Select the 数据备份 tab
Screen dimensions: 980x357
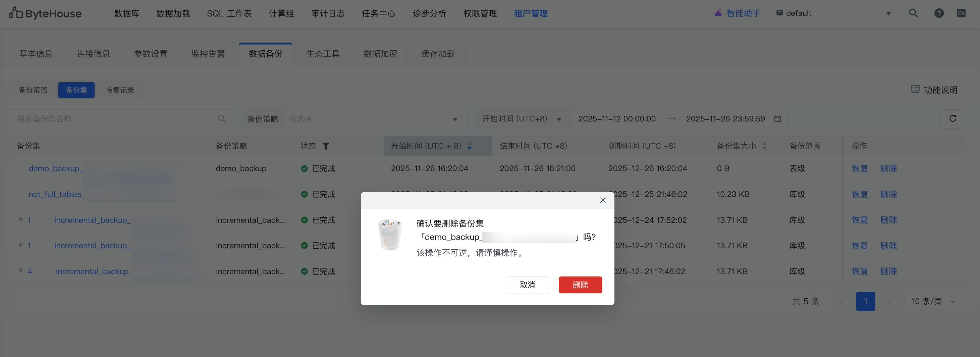point(266,54)
